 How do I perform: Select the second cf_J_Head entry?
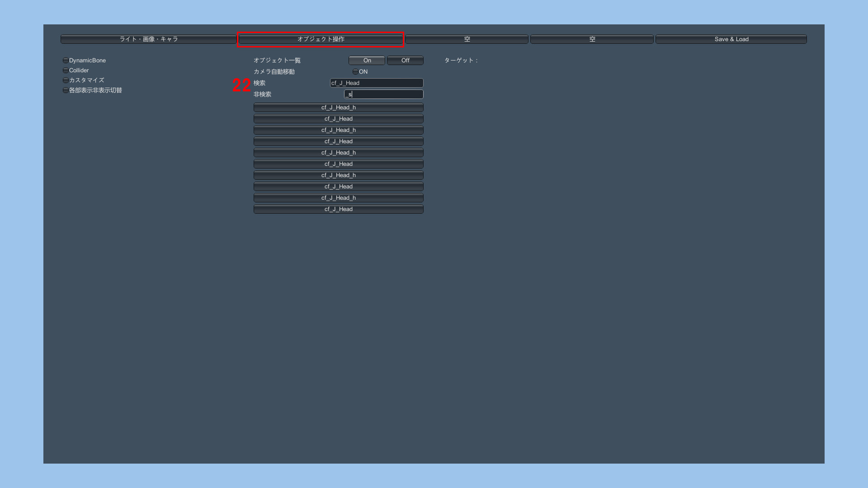[338, 141]
